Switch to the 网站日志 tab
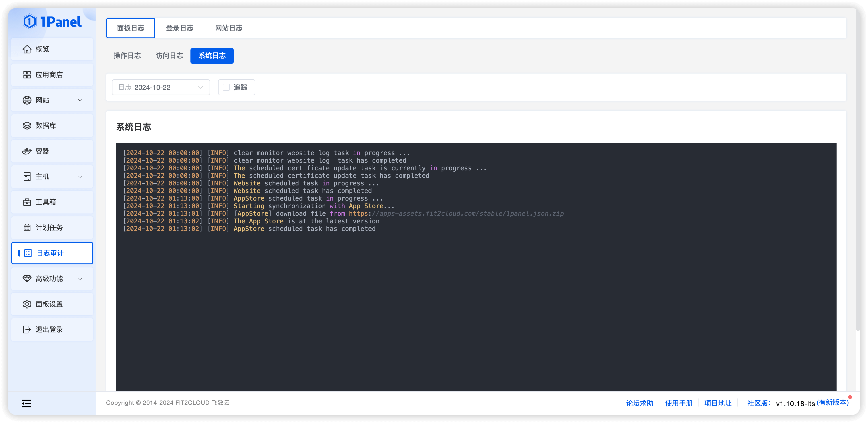This screenshot has height=423, width=868. point(228,28)
